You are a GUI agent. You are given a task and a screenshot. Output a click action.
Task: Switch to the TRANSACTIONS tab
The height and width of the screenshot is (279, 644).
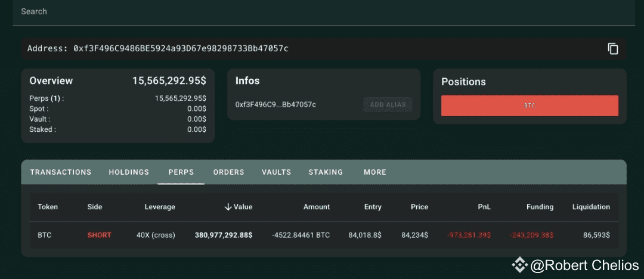point(61,172)
